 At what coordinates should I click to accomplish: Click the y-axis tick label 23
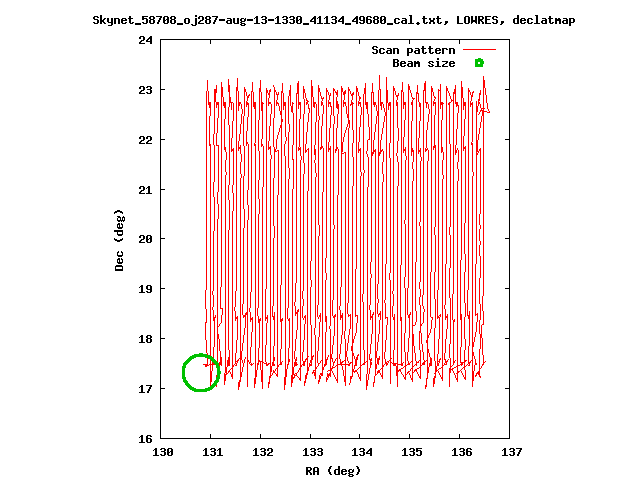(x=145, y=90)
